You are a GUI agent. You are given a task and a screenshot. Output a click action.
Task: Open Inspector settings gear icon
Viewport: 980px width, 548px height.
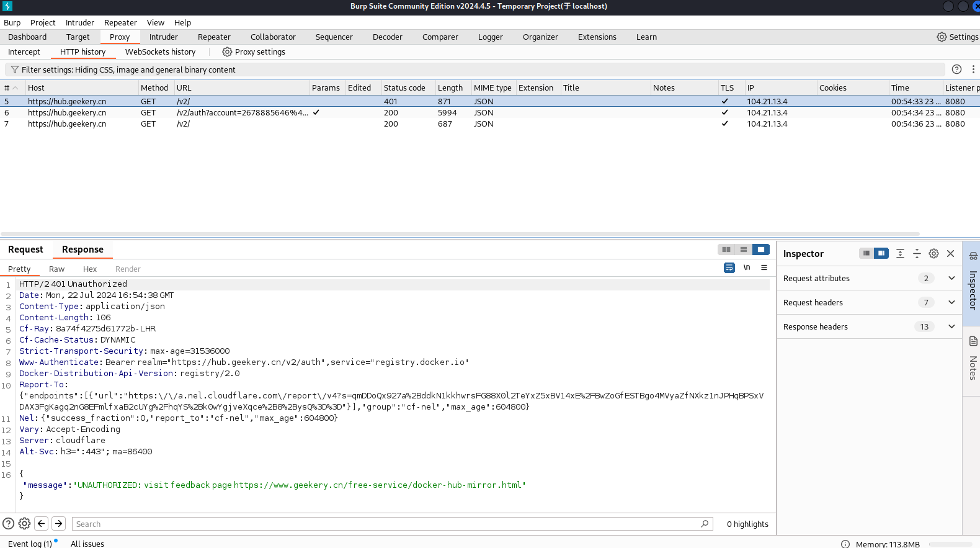(x=933, y=253)
